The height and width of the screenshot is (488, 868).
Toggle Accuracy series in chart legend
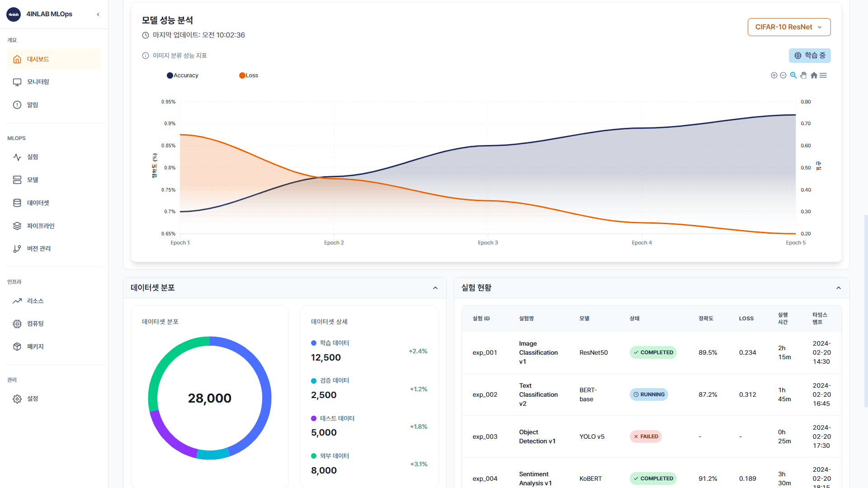[x=183, y=75]
